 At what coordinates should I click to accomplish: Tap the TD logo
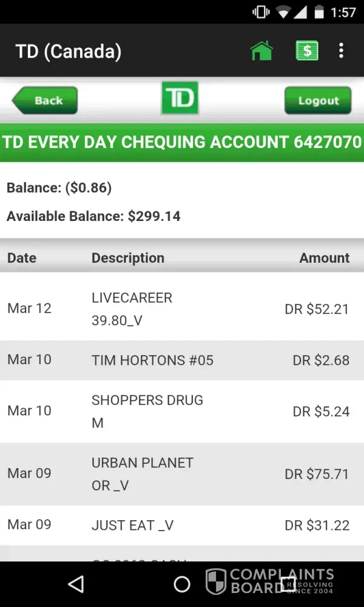(180, 99)
